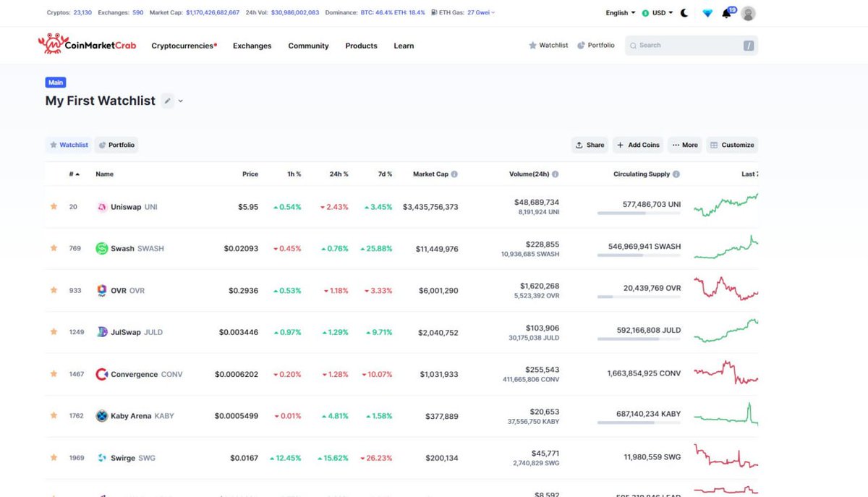Open Uniswap 7-day sparkline chart

click(x=726, y=205)
